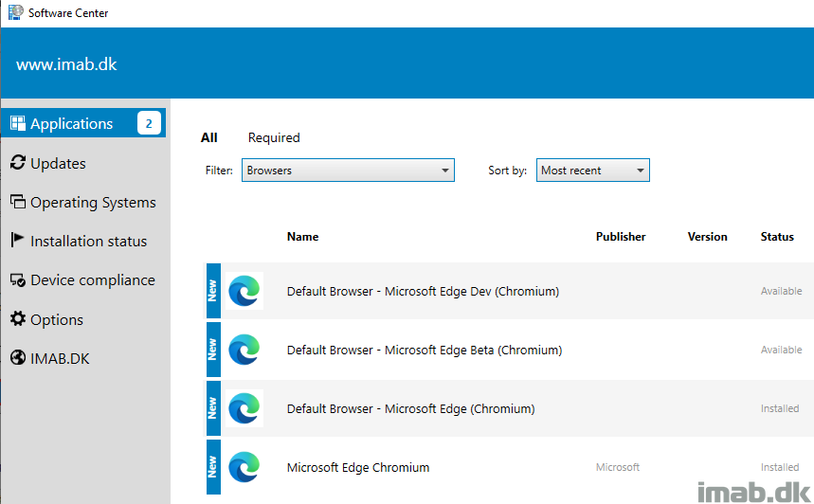
Task: Click the Applications count badge showing 2
Action: point(149,123)
